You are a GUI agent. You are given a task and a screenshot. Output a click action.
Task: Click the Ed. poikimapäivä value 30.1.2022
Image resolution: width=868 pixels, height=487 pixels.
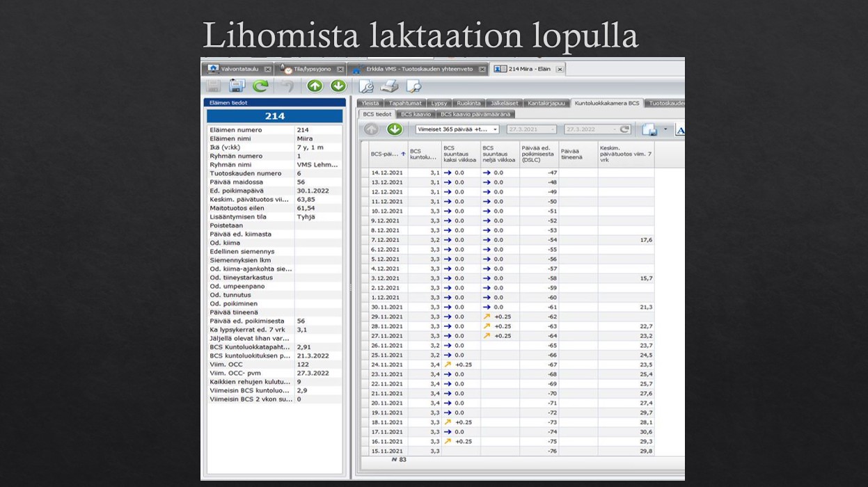pyautogui.click(x=313, y=191)
